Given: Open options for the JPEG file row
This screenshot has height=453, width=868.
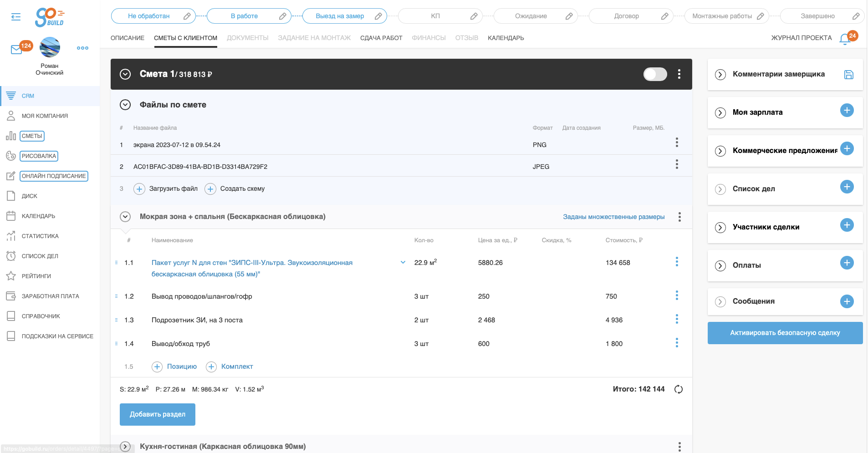Looking at the screenshot, I should point(677,164).
